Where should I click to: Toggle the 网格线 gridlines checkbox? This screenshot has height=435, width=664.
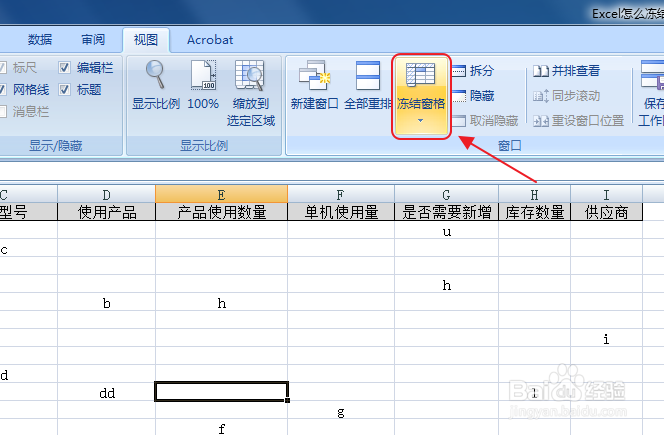click(2, 89)
